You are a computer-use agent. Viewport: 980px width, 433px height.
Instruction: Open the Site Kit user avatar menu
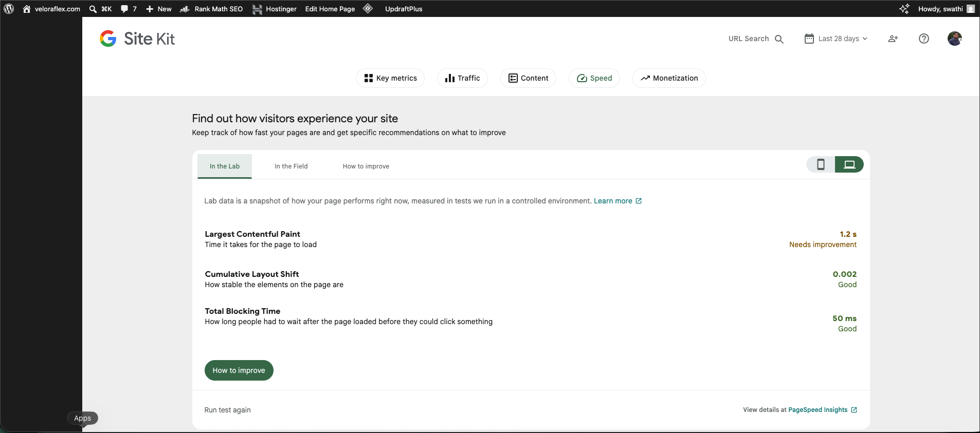[955, 39]
